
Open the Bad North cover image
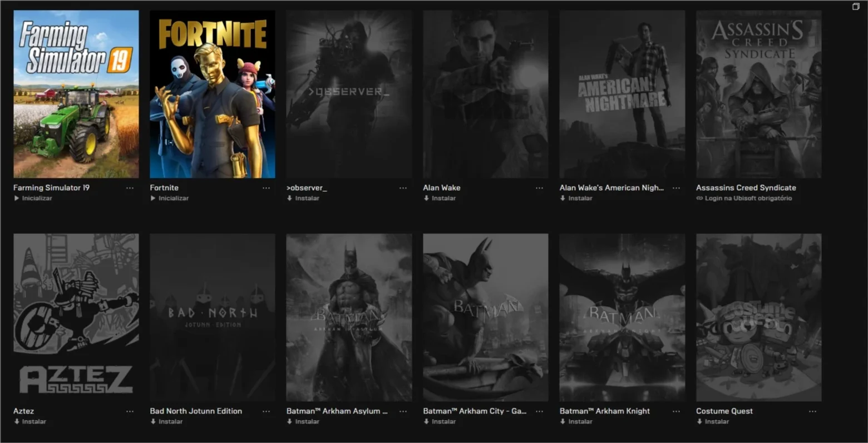click(x=213, y=317)
